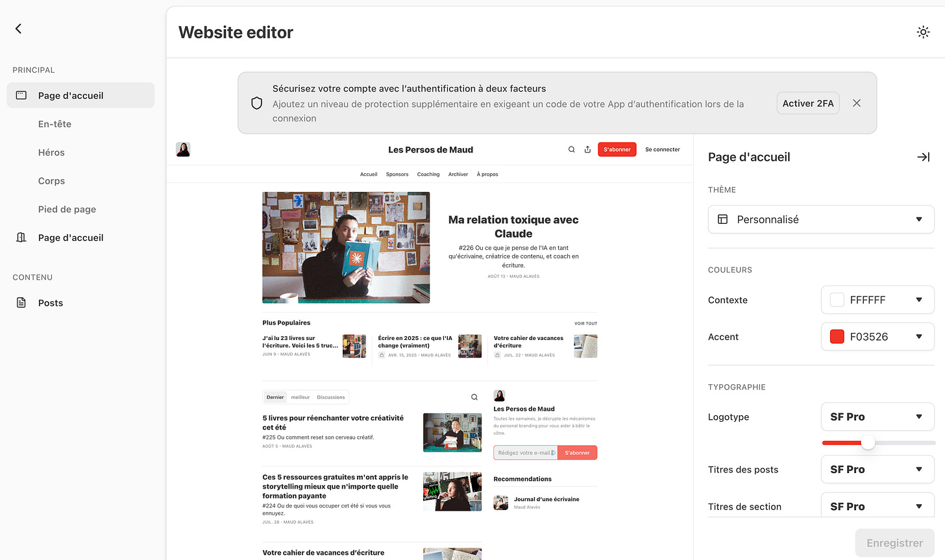The image size is (945, 560).
Task: Switch to the Dernier posts tab
Action: tap(275, 397)
